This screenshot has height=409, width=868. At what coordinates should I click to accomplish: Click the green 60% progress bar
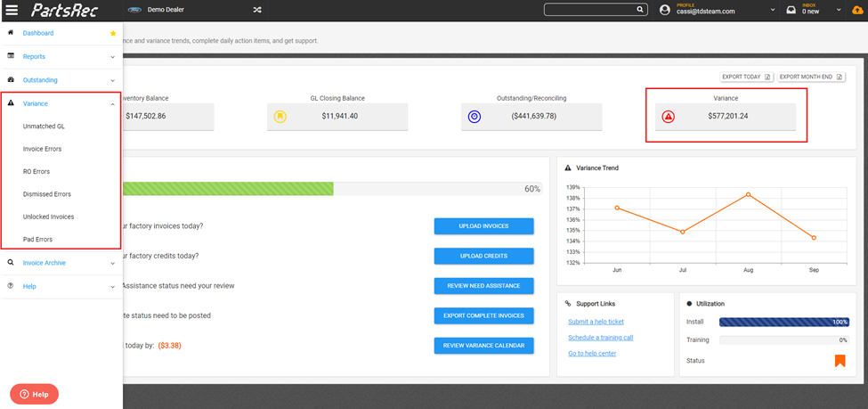tap(228, 188)
